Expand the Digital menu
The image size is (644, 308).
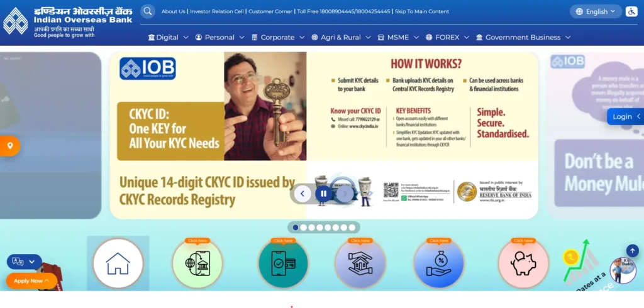[169, 37]
